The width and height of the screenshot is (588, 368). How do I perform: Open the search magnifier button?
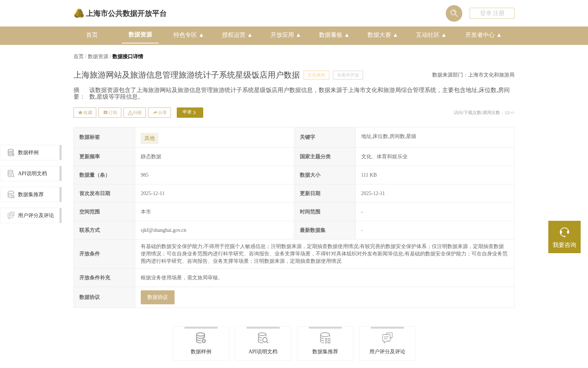[454, 13]
